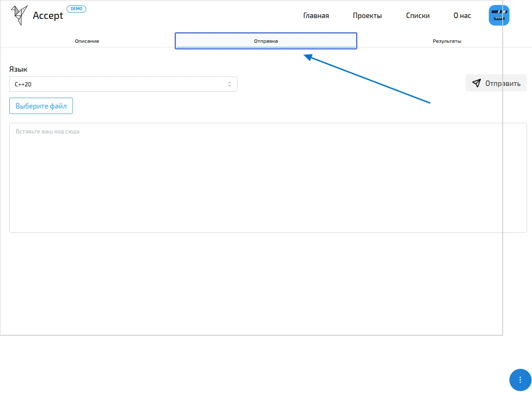Click the Отправить button label
This screenshot has height=394, width=532.
503,83
